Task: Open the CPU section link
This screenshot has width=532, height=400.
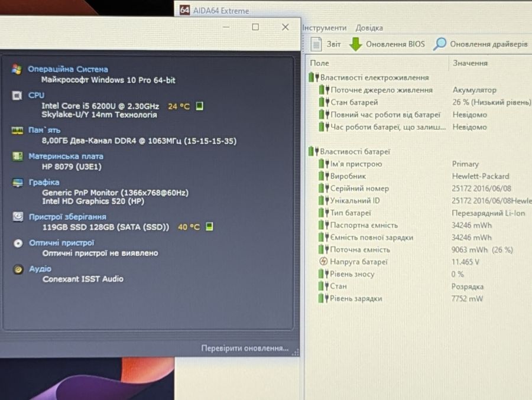Action: tap(36, 95)
